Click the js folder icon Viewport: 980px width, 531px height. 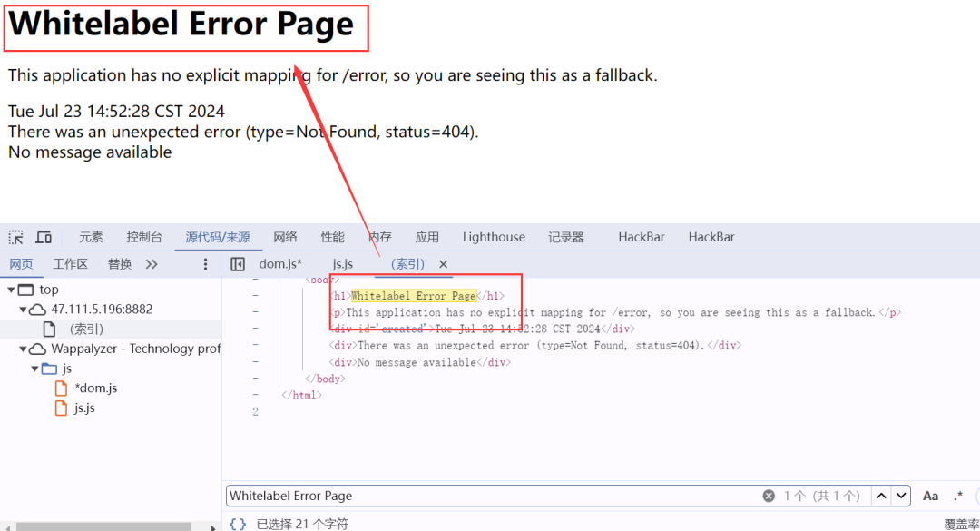point(49,369)
